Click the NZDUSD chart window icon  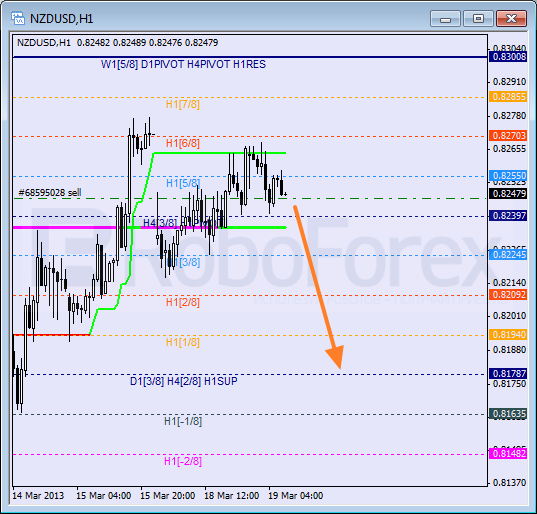18,18
